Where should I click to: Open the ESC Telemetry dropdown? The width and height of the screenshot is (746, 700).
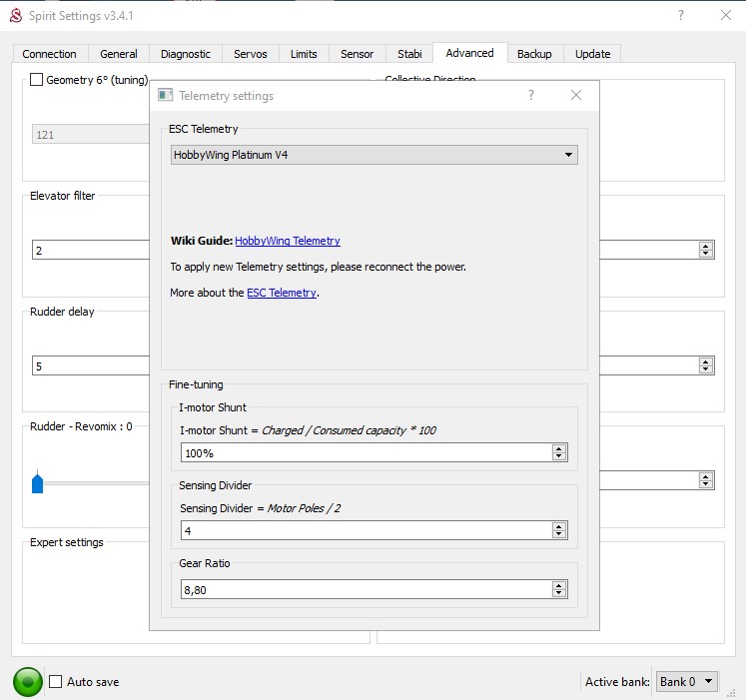pos(373,155)
